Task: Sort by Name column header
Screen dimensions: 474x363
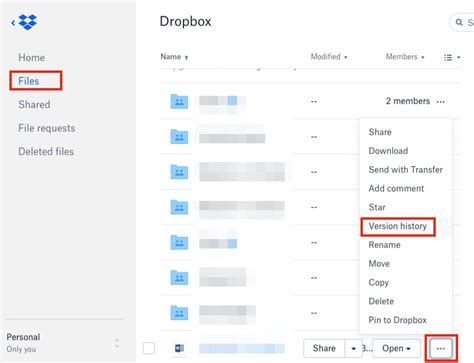Action: [174, 57]
